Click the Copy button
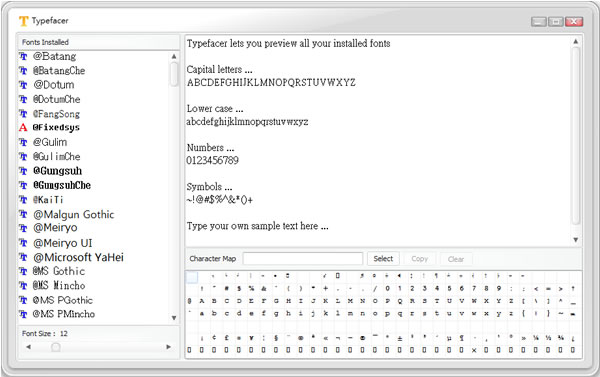 pyautogui.click(x=419, y=259)
